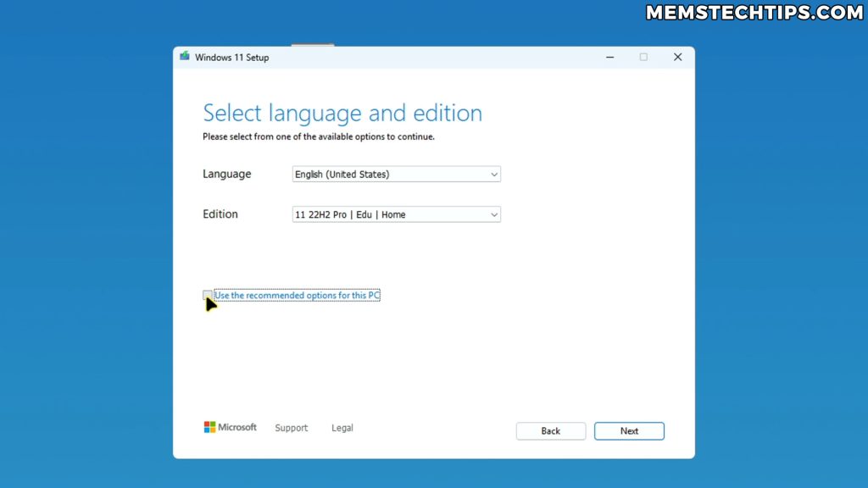Go Back to previous setup page
Image resolution: width=868 pixels, height=488 pixels.
[x=551, y=431]
